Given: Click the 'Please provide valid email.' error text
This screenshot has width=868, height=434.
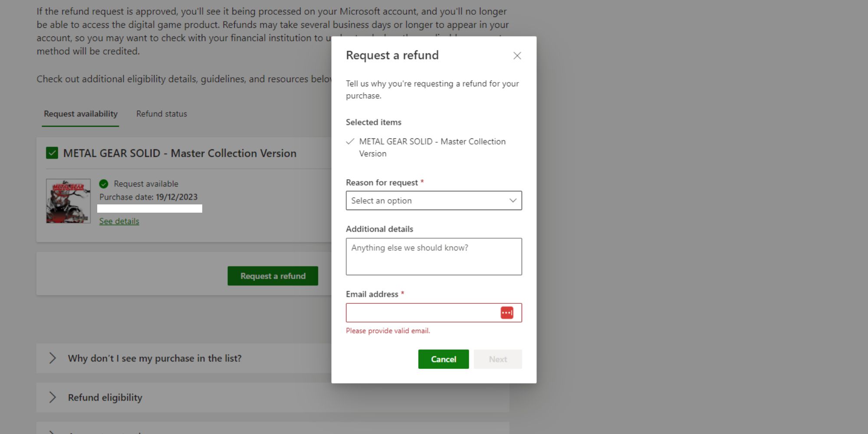Looking at the screenshot, I should pos(388,331).
